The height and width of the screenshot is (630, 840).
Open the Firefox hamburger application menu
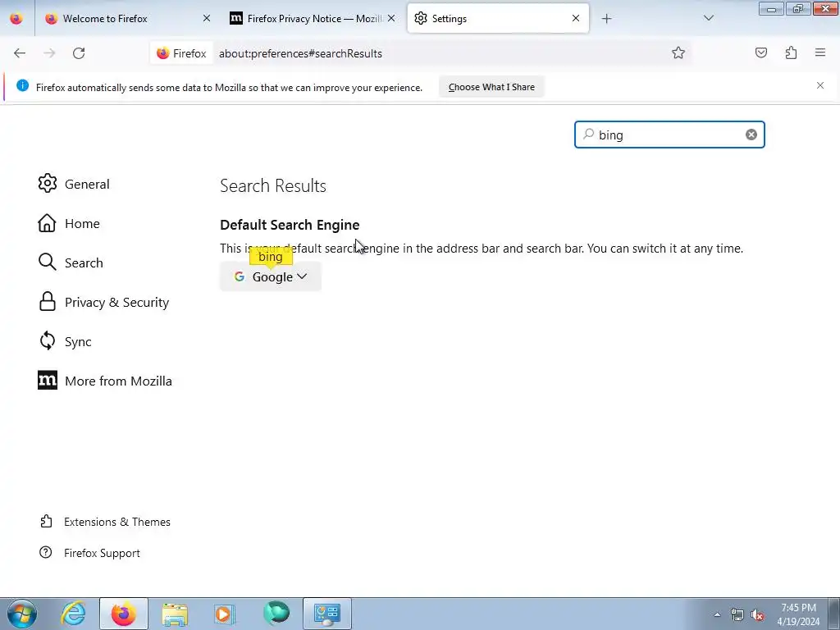point(820,52)
